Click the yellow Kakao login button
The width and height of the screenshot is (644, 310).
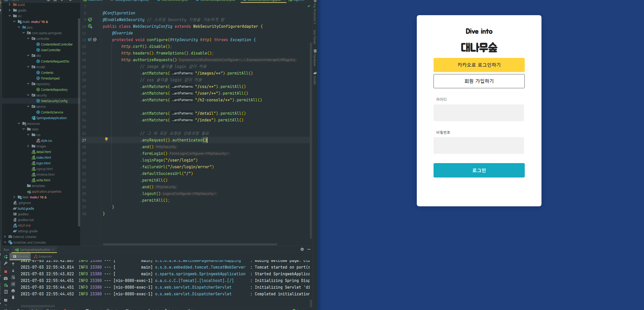(479, 65)
